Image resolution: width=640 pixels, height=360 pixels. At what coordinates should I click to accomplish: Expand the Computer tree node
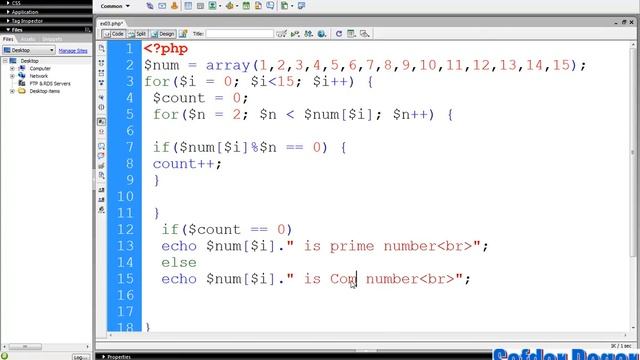(12, 69)
